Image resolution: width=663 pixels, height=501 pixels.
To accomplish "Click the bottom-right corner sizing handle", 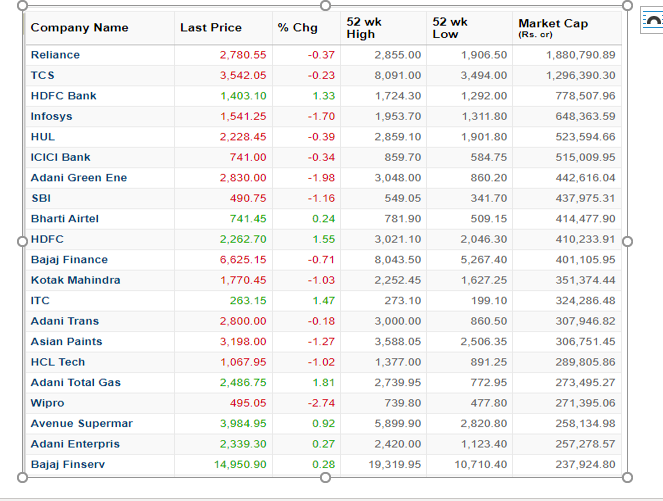I will (x=627, y=477).
